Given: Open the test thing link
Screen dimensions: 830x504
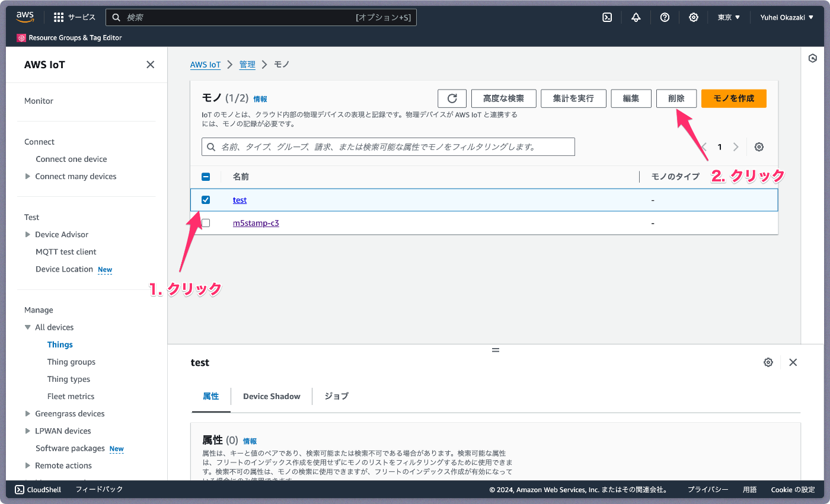Looking at the screenshot, I should 240,200.
